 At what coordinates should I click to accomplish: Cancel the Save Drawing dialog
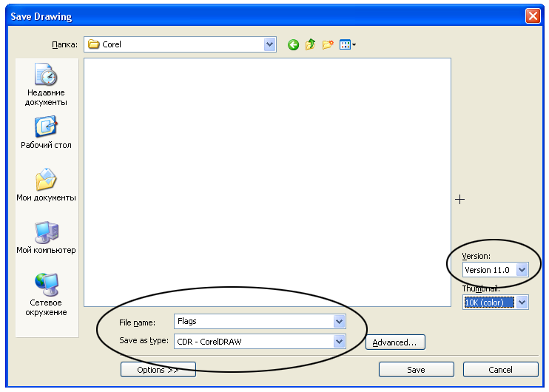coord(500,370)
